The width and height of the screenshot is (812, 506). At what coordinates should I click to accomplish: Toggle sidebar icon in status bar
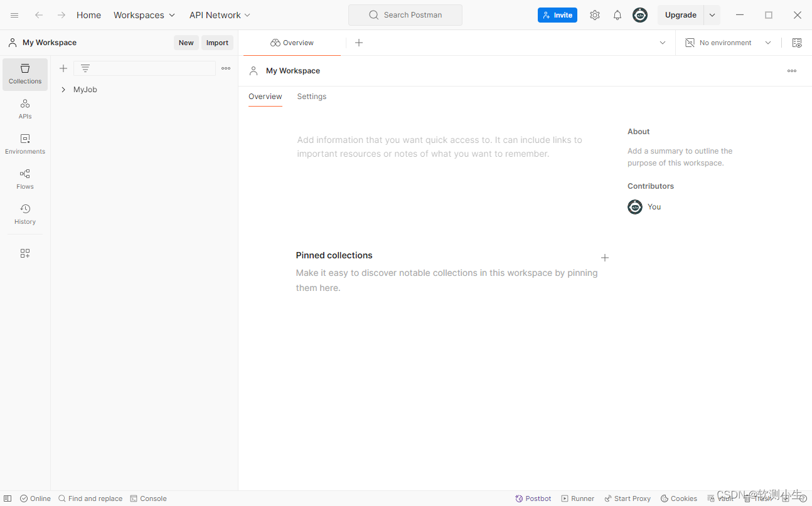[8, 498]
